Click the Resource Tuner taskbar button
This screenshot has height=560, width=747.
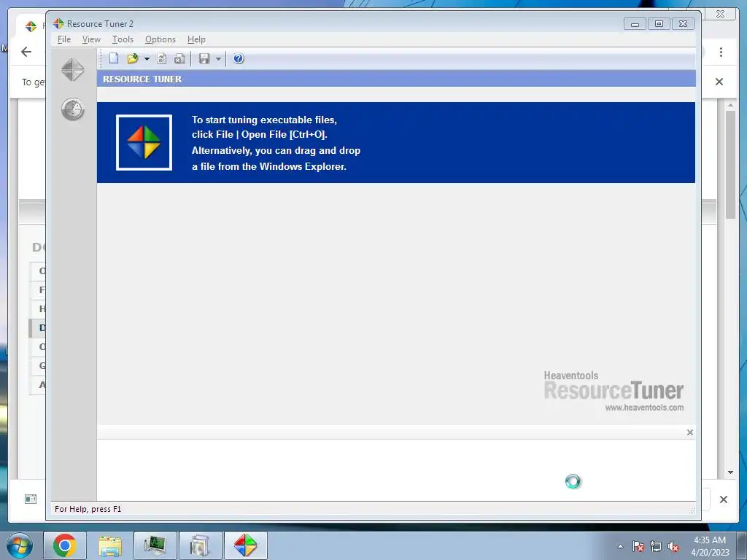pyautogui.click(x=245, y=545)
